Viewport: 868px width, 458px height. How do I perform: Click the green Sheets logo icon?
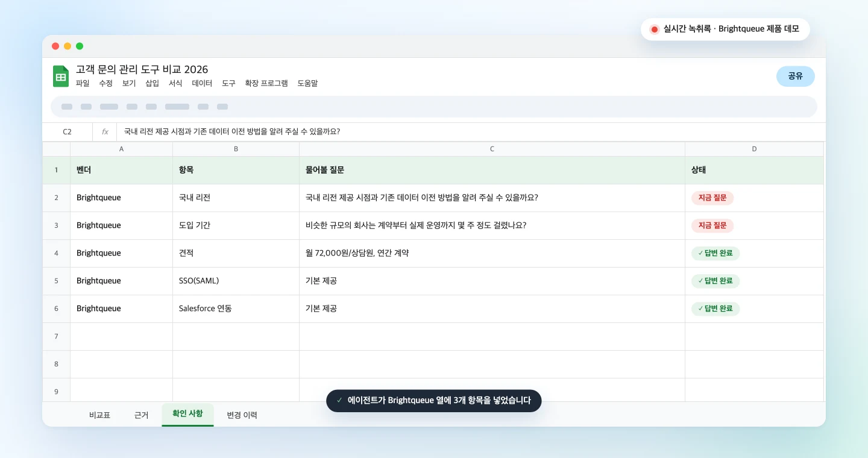pos(61,77)
